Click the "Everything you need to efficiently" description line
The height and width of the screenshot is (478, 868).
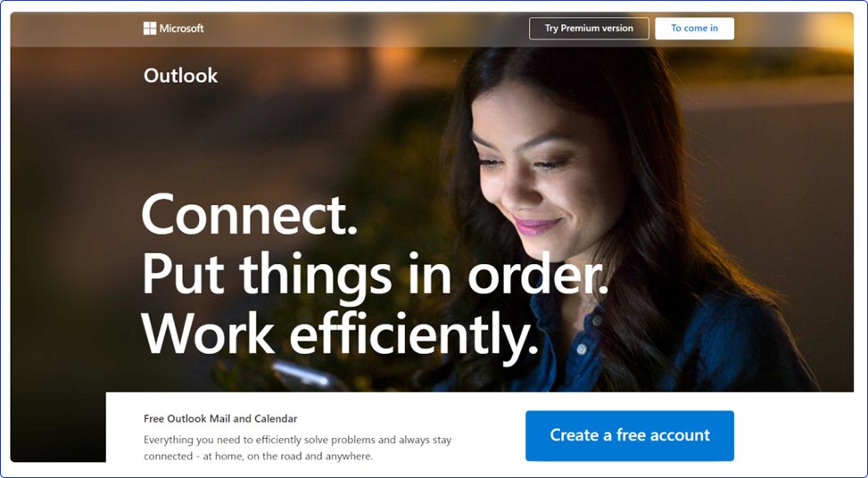tap(297, 441)
